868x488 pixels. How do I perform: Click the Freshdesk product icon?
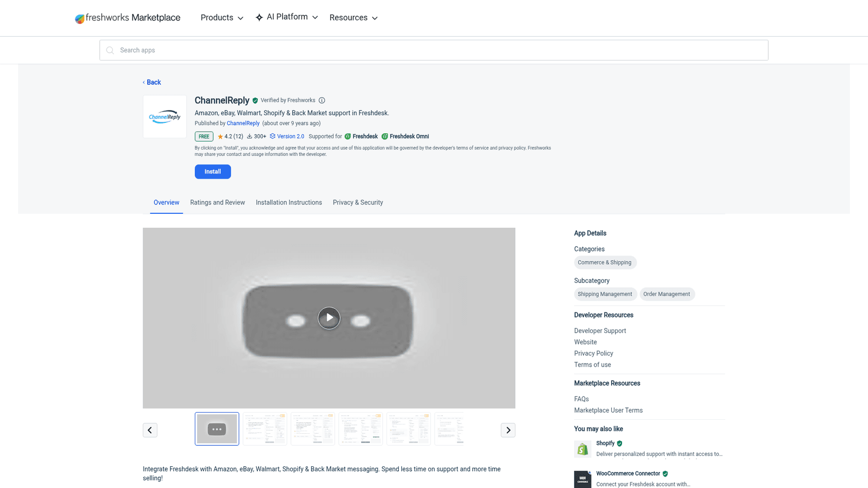click(x=348, y=137)
